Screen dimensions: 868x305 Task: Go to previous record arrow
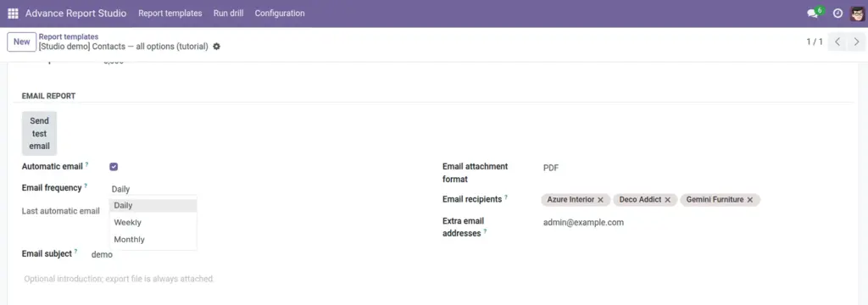tap(837, 42)
